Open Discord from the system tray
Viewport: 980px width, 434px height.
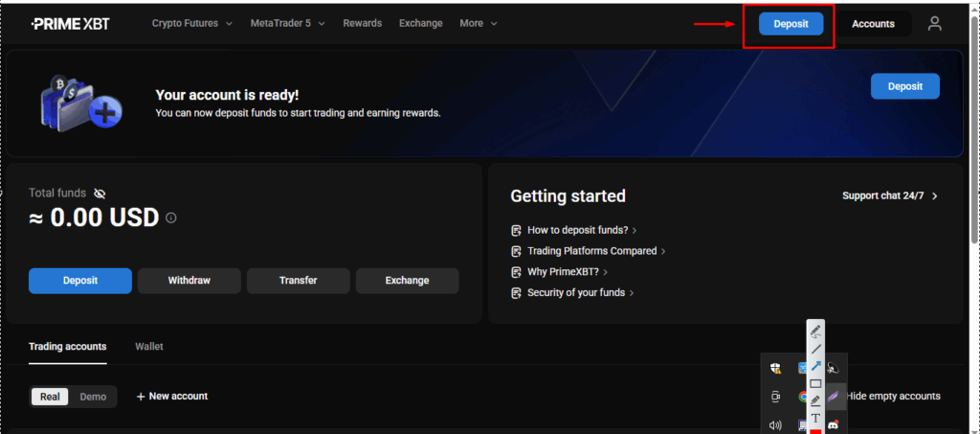tap(833, 424)
